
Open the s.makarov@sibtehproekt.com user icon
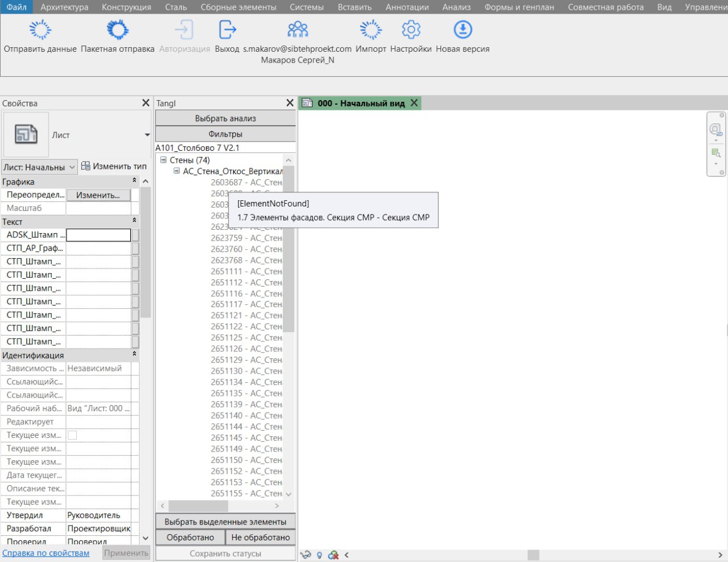(x=297, y=30)
